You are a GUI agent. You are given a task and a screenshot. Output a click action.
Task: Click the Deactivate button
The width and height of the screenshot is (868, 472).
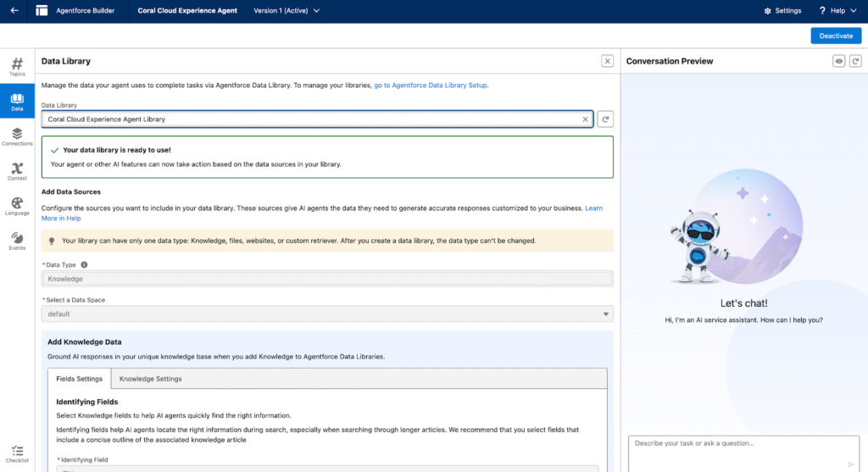835,36
